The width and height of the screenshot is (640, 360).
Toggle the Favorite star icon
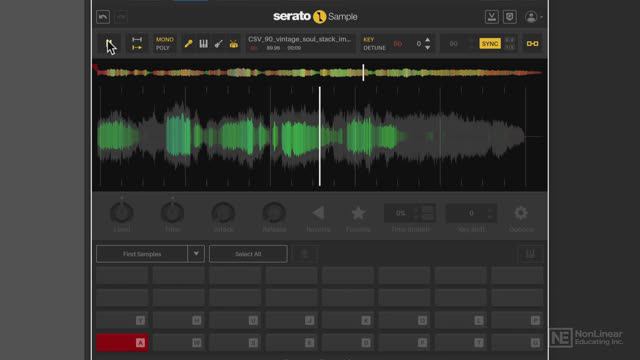358,213
